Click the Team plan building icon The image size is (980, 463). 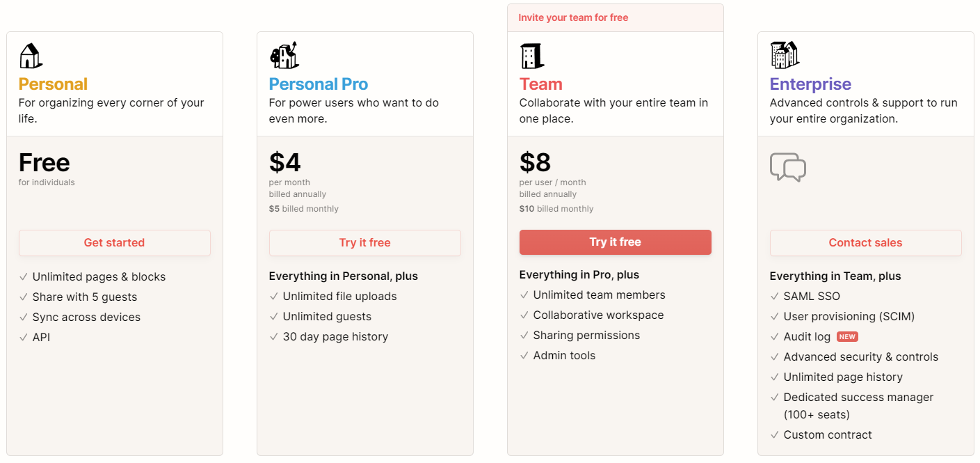pyautogui.click(x=532, y=56)
